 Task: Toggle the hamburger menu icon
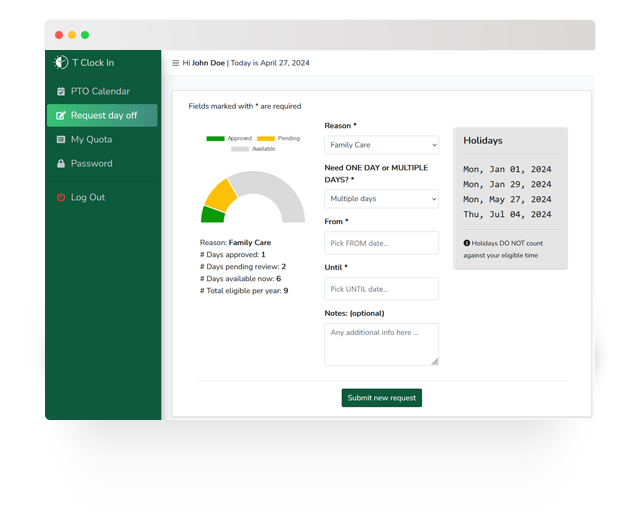176,63
